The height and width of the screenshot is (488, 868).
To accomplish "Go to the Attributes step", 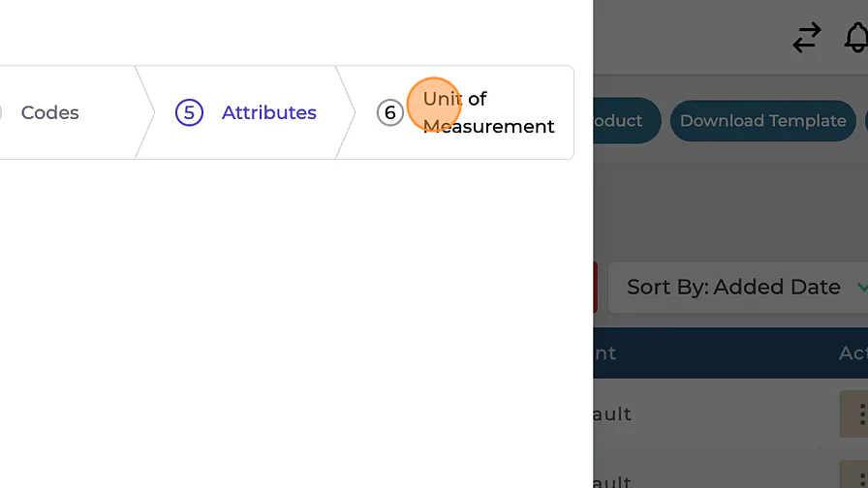I will 268,112.
